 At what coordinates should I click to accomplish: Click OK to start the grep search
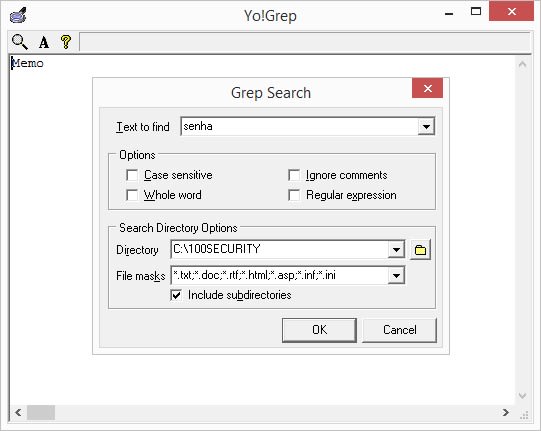tap(319, 330)
